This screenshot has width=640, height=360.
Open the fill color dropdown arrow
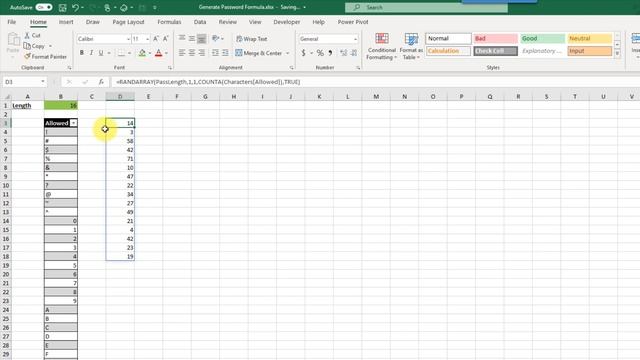click(150, 53)
